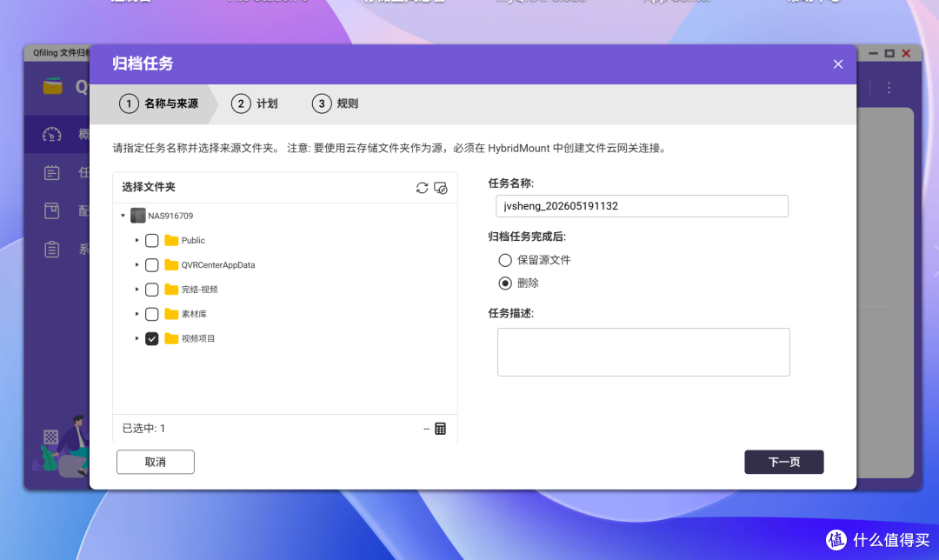Click the remote folder connection icon

tap(441, 188)
